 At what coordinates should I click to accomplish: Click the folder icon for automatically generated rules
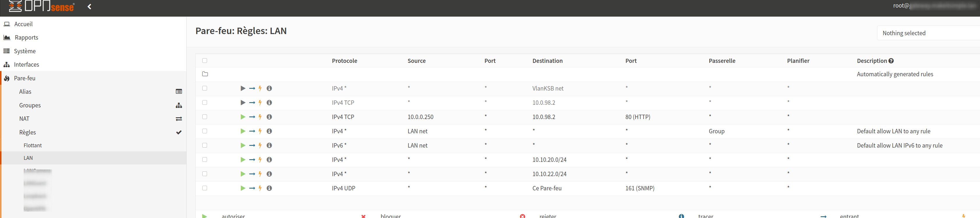point(205,74)
